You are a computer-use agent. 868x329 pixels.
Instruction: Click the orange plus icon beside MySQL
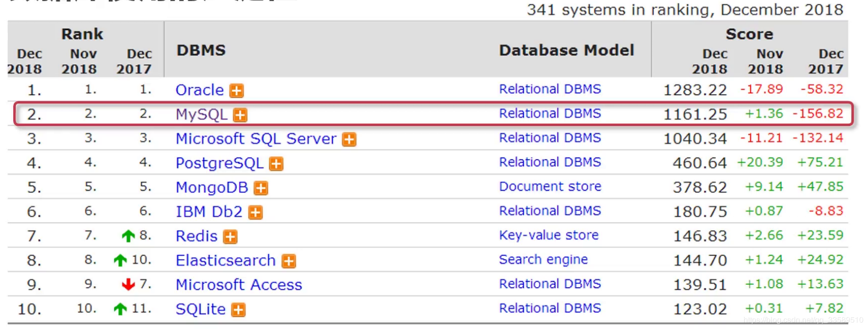point(240,115)
